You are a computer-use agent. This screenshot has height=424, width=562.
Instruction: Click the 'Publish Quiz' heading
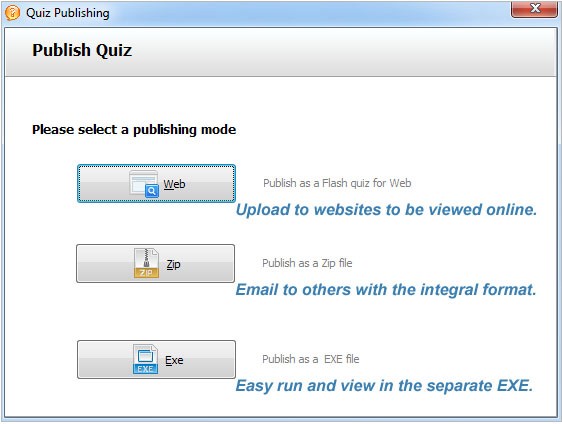82,51
